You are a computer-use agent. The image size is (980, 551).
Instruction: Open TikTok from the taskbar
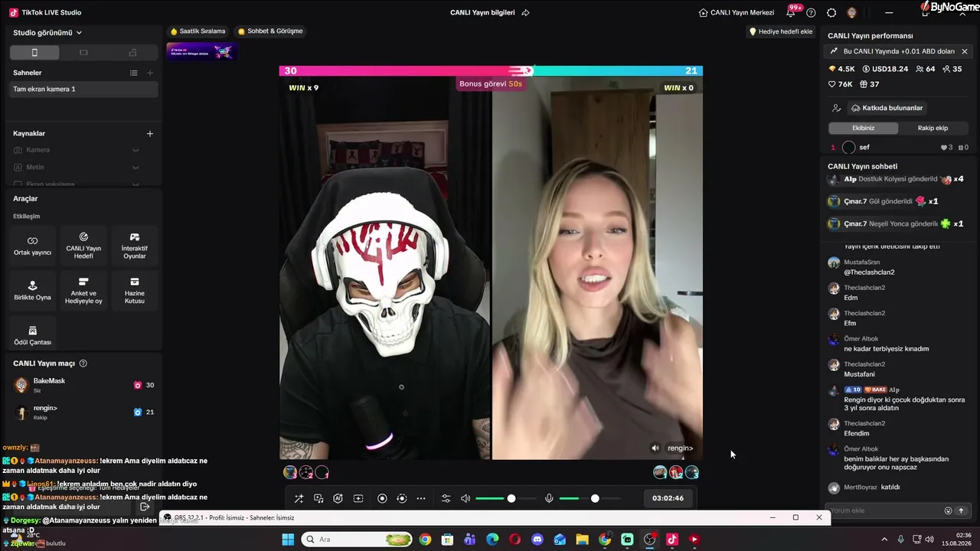click(672, 540)
